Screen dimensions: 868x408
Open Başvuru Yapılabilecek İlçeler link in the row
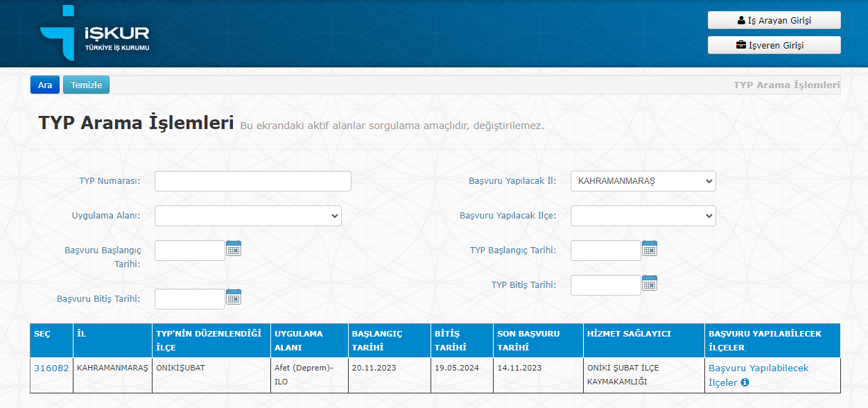(758, 368)
